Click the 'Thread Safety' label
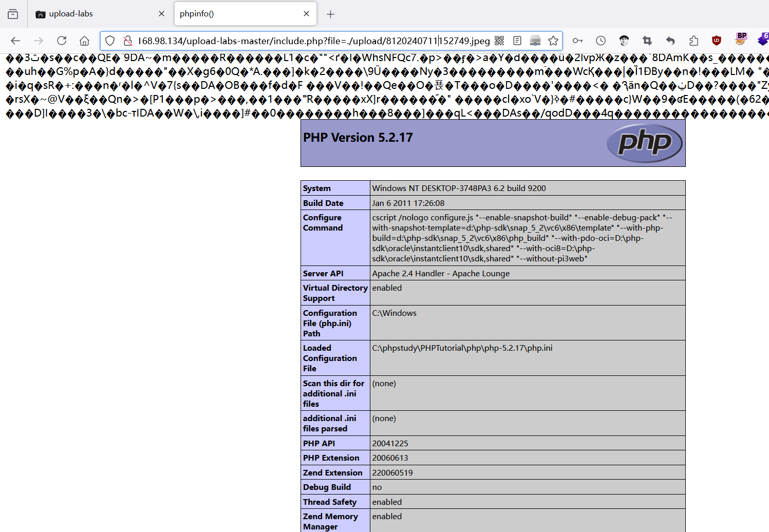The width and height of the screenshot is (769, 532). 330,502
